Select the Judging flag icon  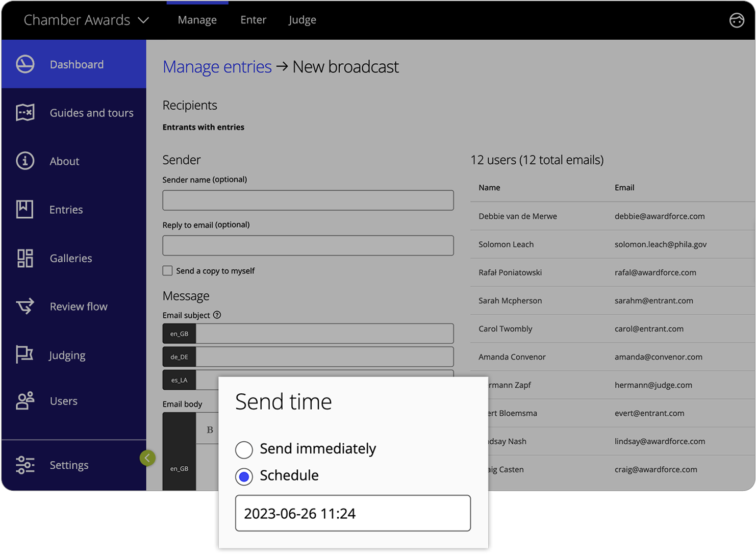tap(24, 355)
